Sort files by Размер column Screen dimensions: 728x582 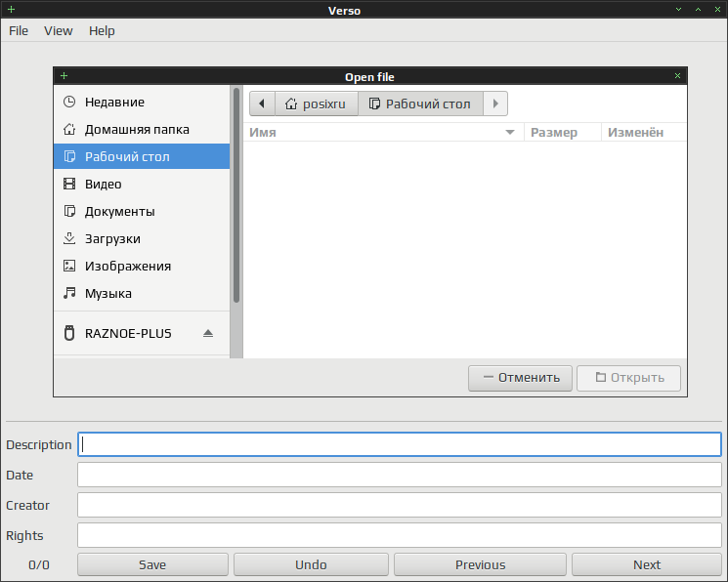(x=562, y=132)
